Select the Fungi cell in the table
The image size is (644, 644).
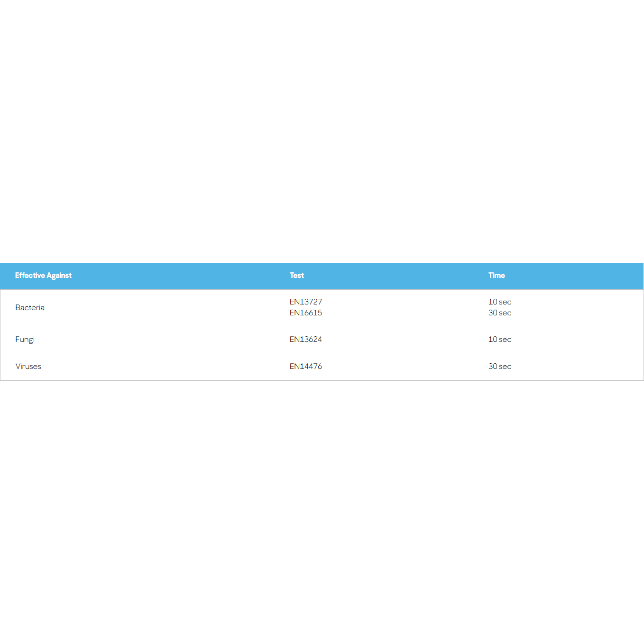pos(25,340)
